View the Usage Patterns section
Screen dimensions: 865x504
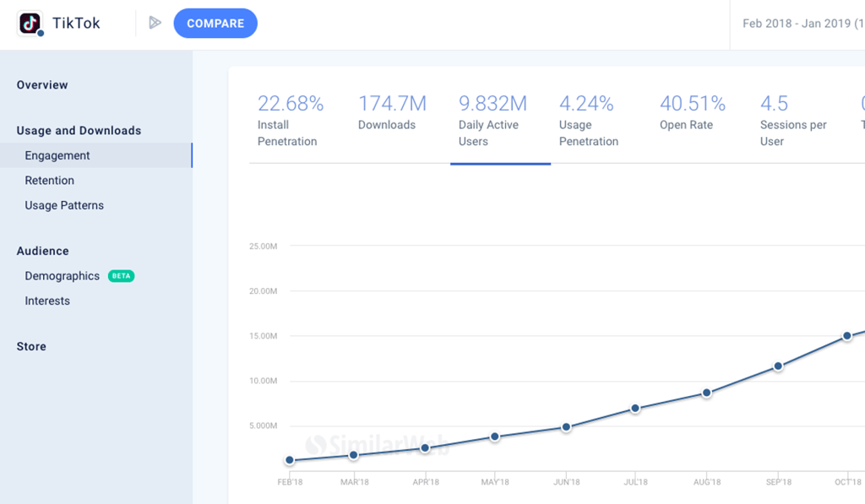tap(63, 205)
